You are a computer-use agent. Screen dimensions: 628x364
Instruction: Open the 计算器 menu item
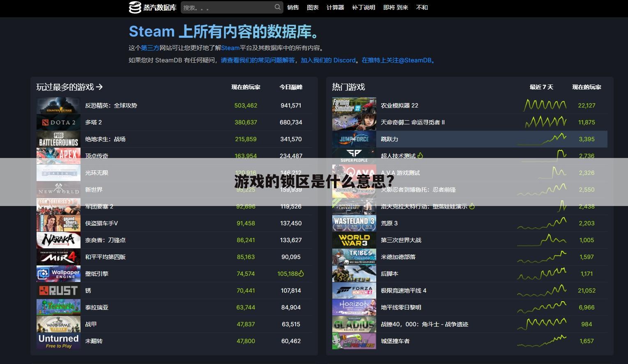[335, 7]
